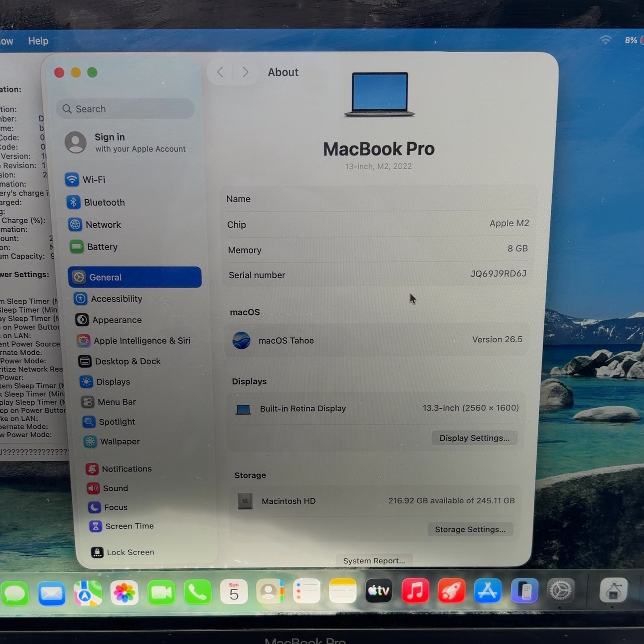Open Calendar from the Dock
Viewport: 644px width, 644px height.
234,591
